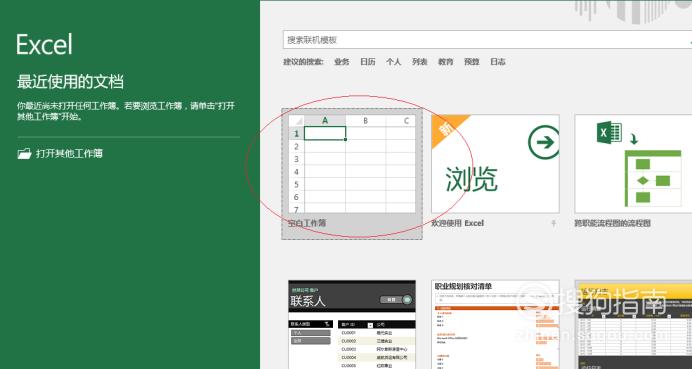Select the suggested search 教育

click(446, 62)
